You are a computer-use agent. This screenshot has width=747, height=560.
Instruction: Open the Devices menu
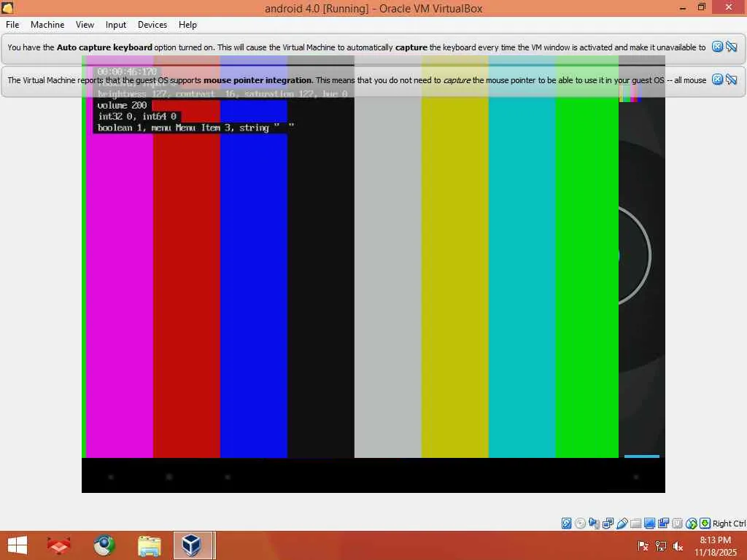tap(152, 25)
